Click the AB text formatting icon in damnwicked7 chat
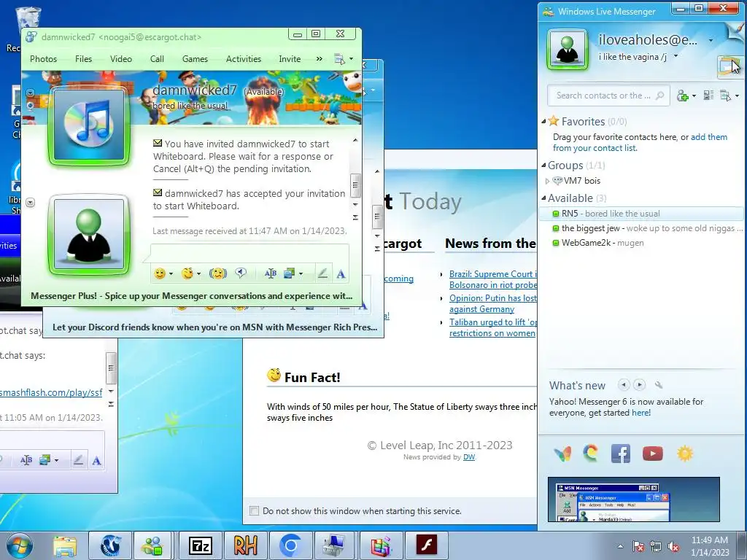Viewport: 747px width, 560px height. (x=270, y=273)
